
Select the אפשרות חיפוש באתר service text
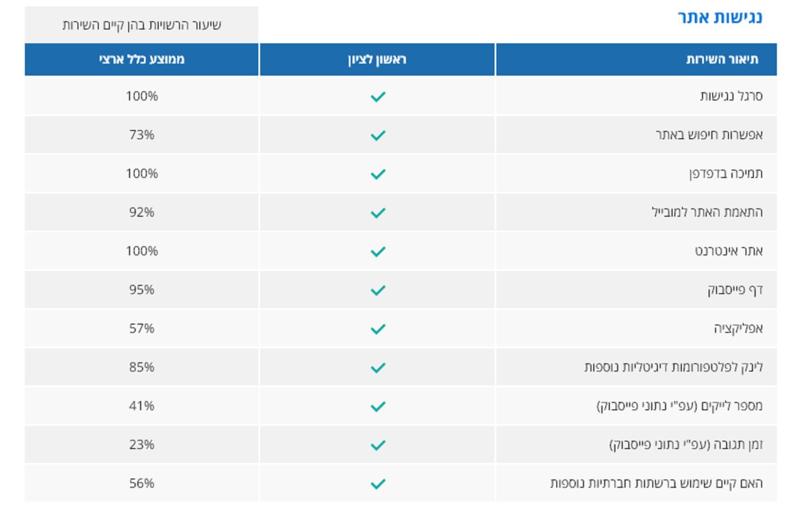point(709,134)
